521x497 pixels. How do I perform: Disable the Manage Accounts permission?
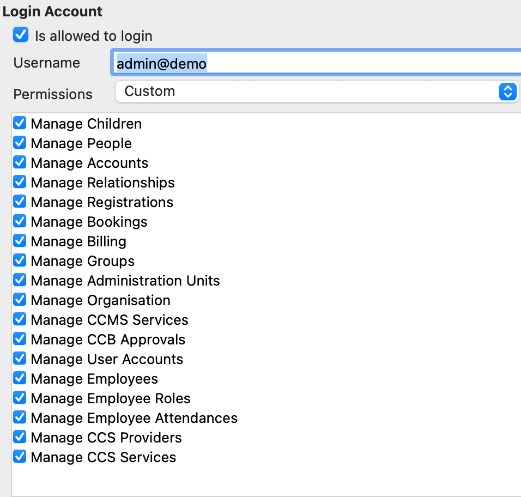coord(20,162)
